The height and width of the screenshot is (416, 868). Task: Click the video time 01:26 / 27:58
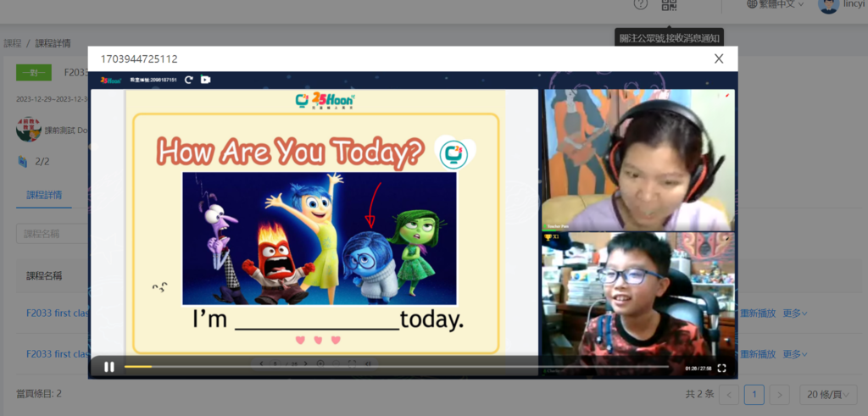(x=698, y=369)
